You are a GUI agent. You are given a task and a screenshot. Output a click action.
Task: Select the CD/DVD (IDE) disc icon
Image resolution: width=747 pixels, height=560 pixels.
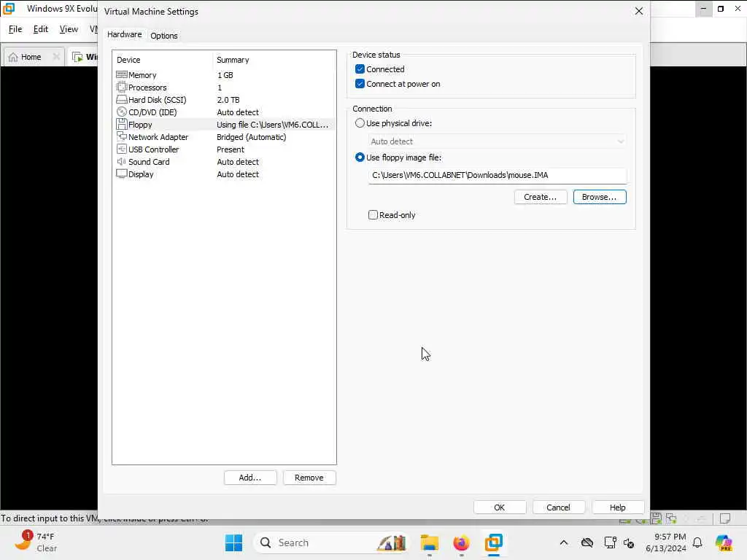(122, 112)
